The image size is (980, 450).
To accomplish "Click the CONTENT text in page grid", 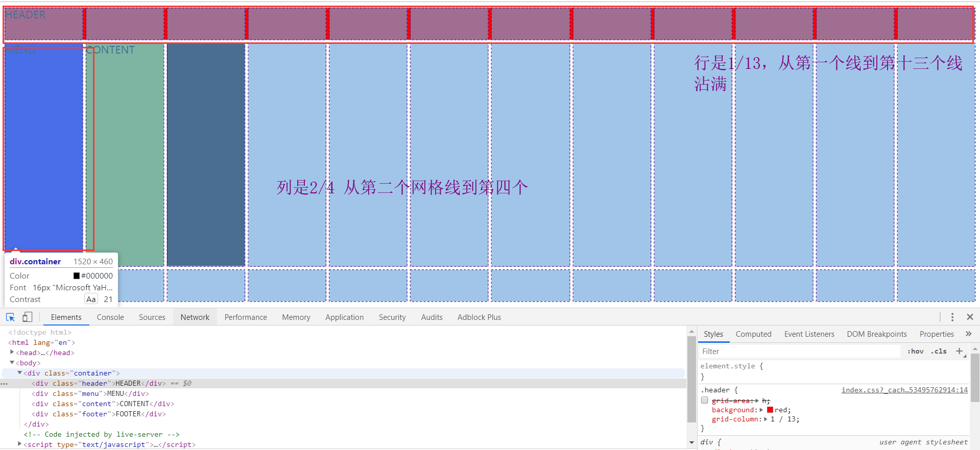I will point(110,50).
